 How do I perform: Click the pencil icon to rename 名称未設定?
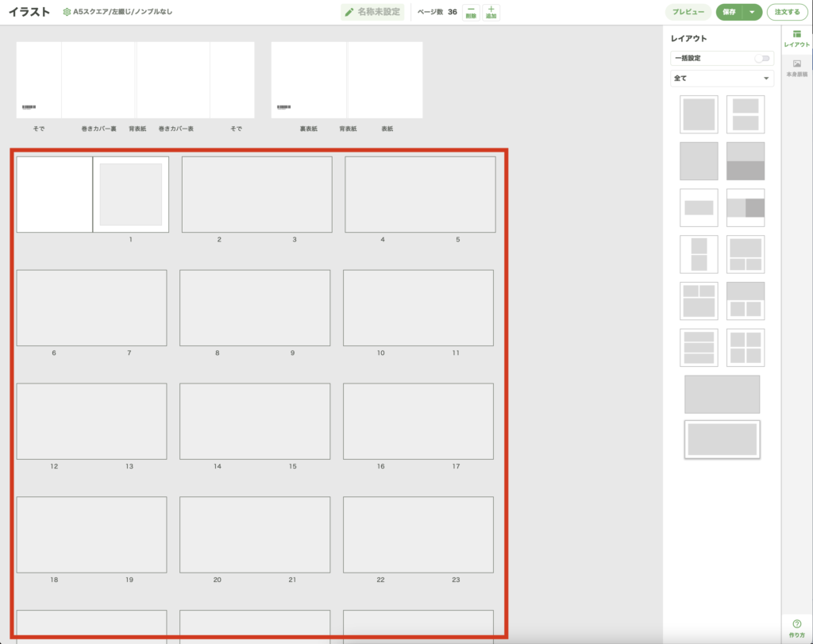click(349, 13)
